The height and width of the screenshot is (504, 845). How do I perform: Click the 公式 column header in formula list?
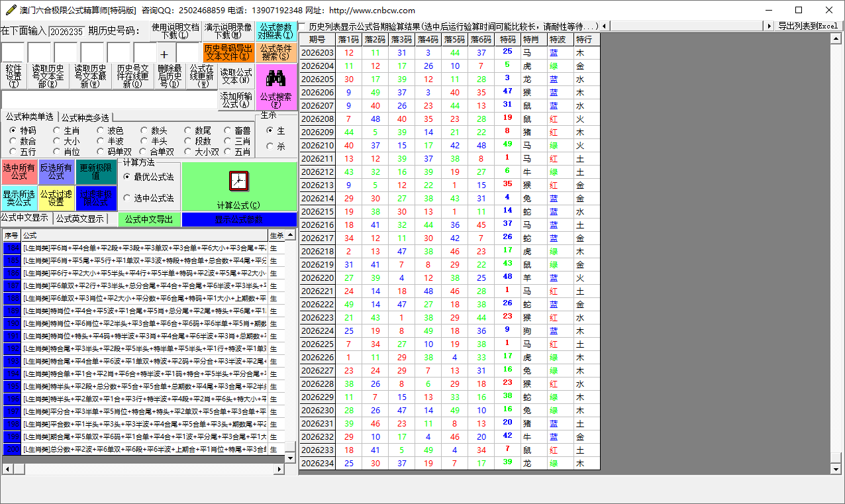tap(144, 235)
